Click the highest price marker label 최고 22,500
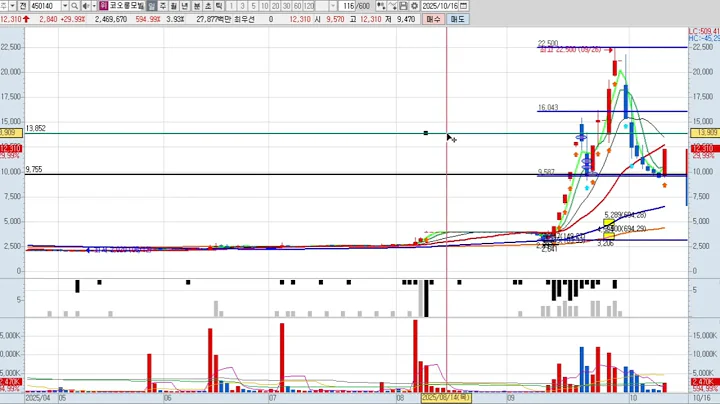The image size is (720, 404). [x=570, y=50]
